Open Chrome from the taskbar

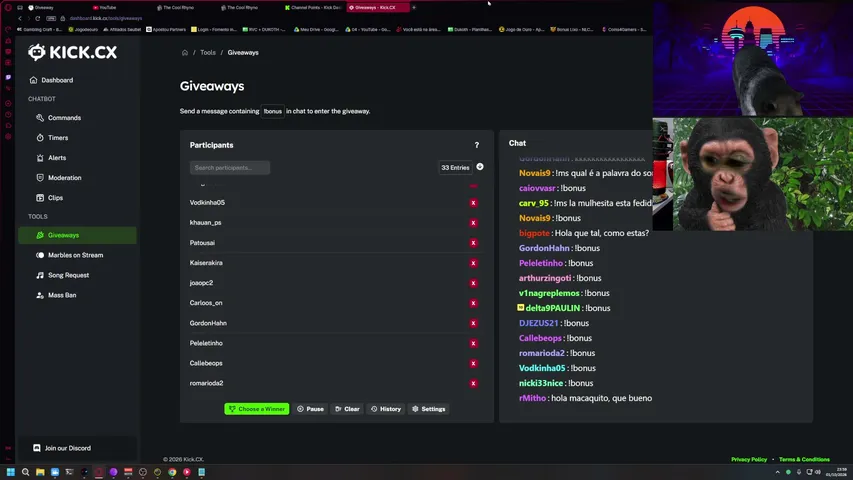[172, 472]
